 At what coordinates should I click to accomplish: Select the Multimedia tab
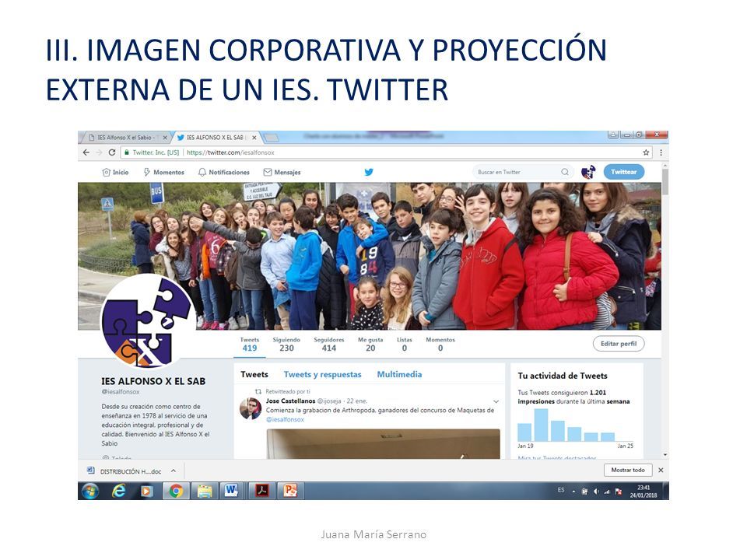tap(399, 375)
